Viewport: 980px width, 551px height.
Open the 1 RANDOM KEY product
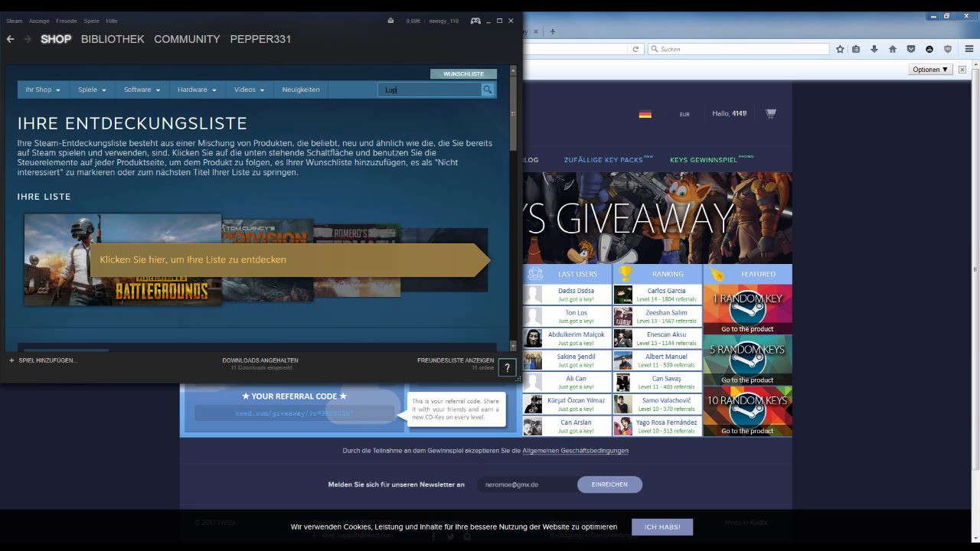point(747,309)
